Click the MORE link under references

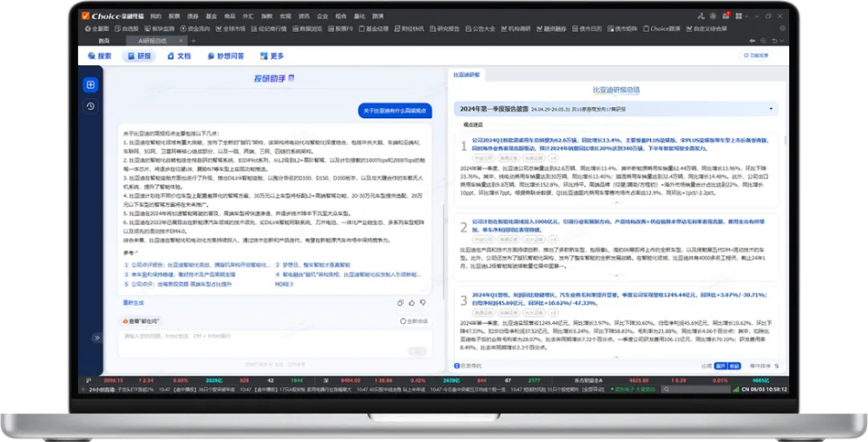coord(283,284)
